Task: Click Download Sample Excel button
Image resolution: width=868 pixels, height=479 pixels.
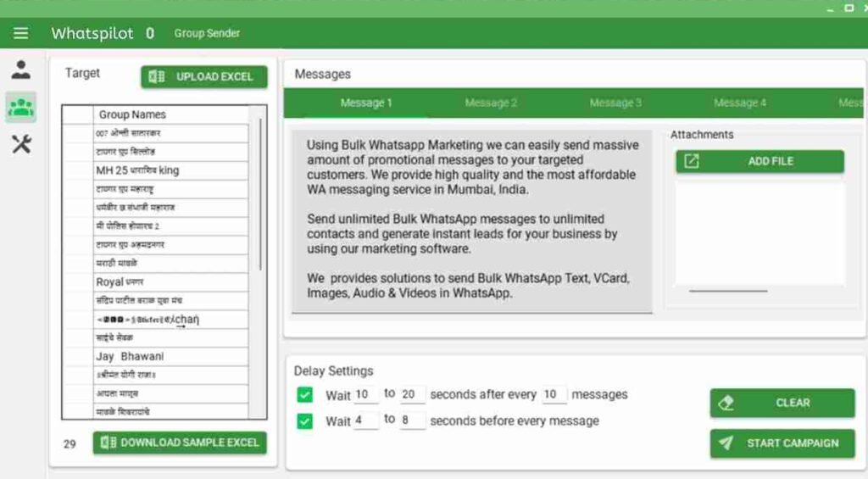Action: point(180,443)
